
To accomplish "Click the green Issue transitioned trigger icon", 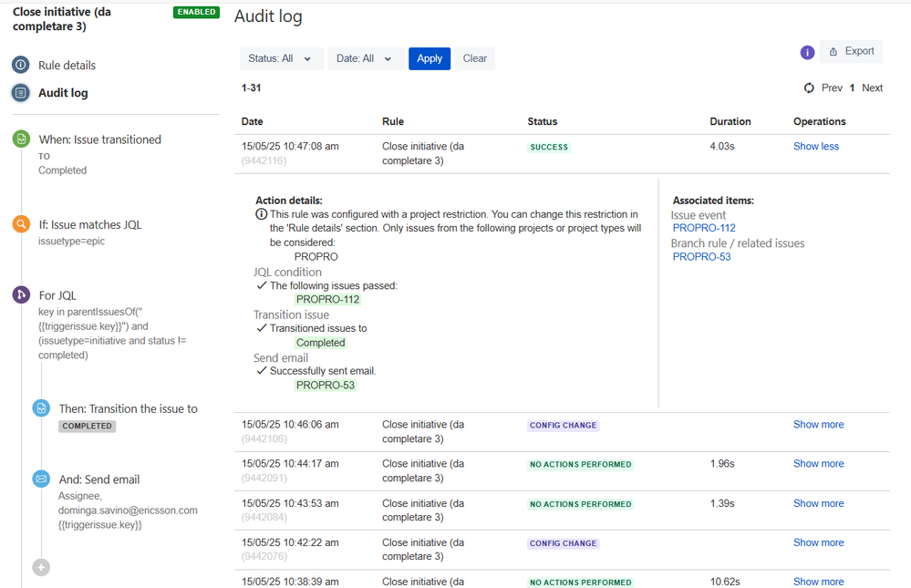I will 21,139.
